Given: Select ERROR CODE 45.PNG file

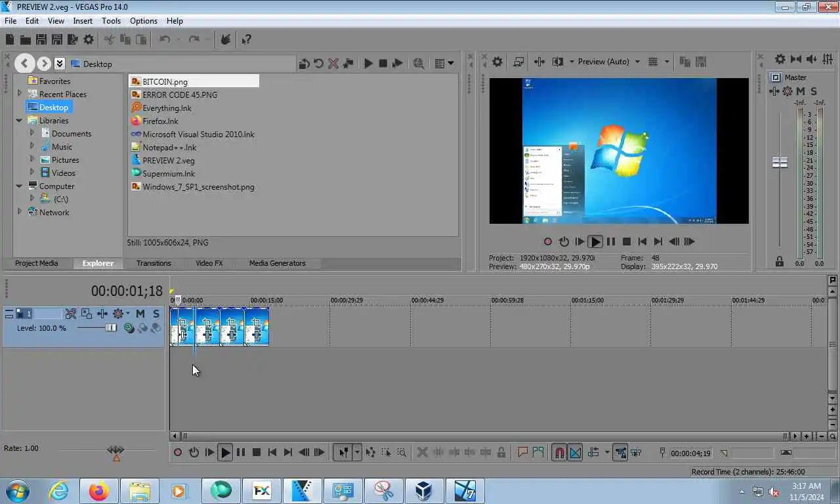Looking at the screenshot, I should tap(175, 94).
